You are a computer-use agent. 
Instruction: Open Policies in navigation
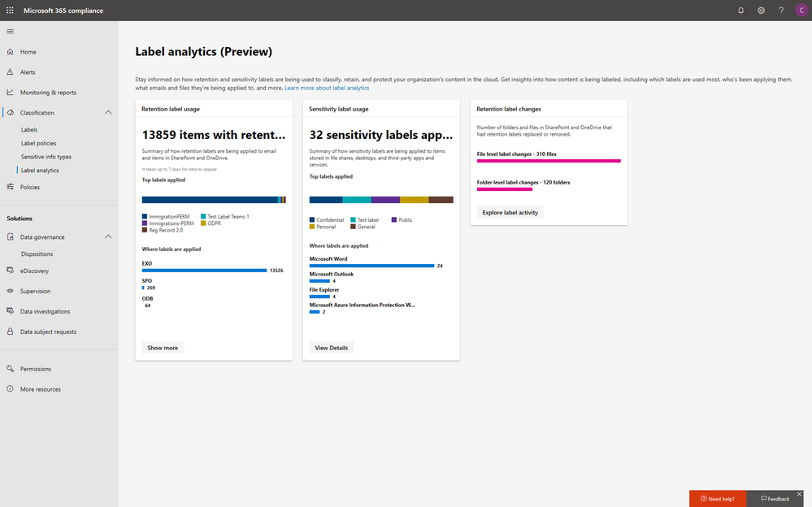29,187
